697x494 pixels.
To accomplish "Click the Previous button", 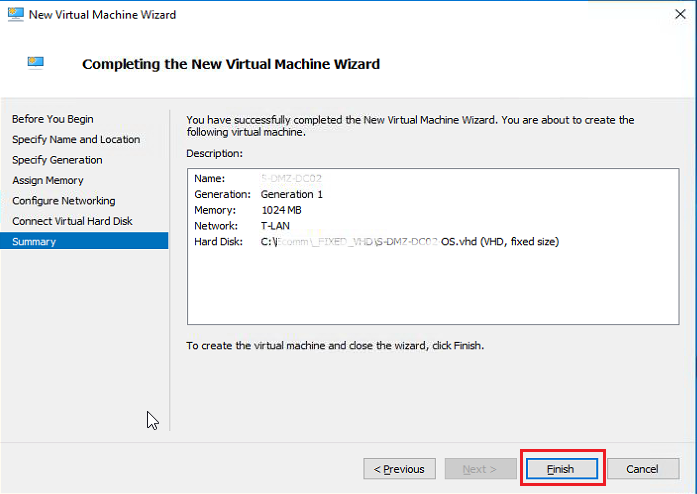I will pyautogui.click(x=399, y=469).
